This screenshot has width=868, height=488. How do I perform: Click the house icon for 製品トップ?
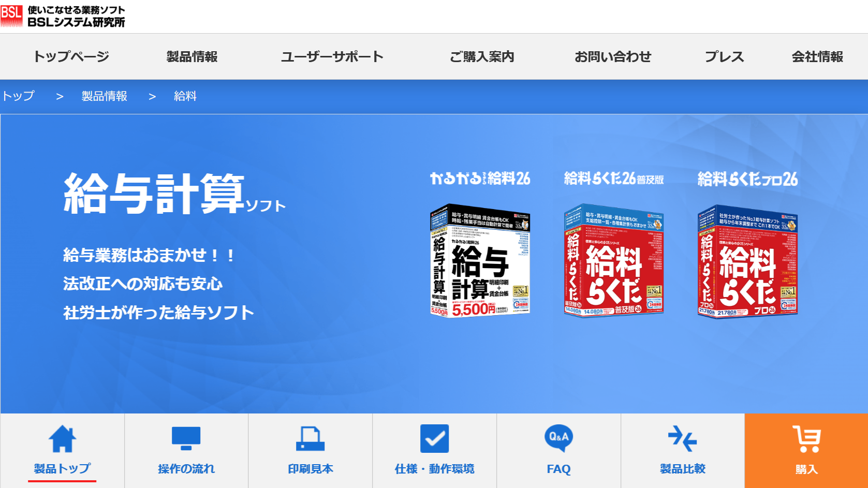tap(62, 438)
